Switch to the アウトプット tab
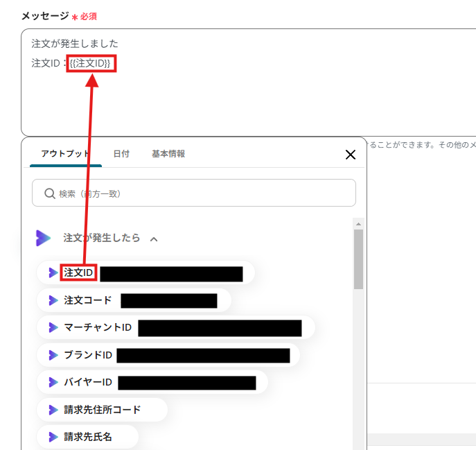Image resolution: width=476 pixels, height=450 pixels. point(66,154)
